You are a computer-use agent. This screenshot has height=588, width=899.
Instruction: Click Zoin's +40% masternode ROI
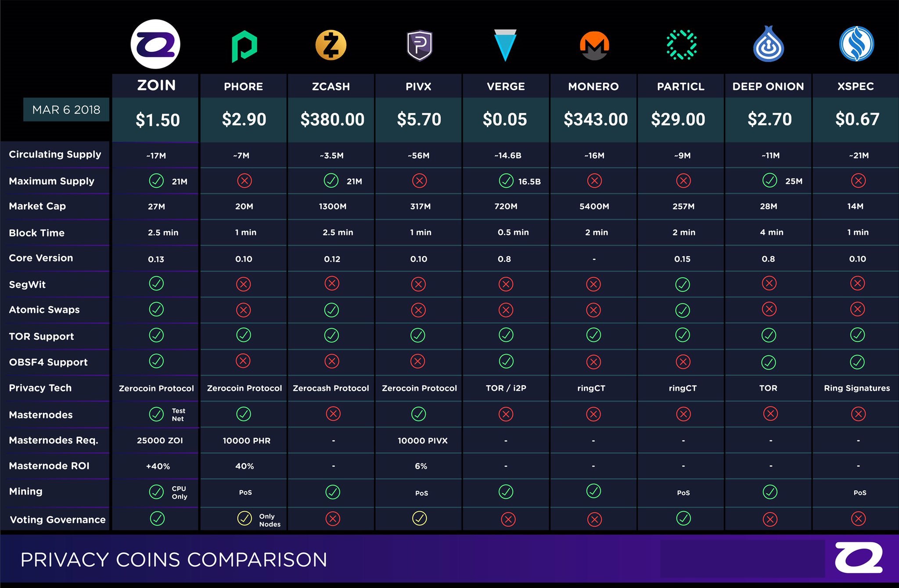(x=158, y=466)
